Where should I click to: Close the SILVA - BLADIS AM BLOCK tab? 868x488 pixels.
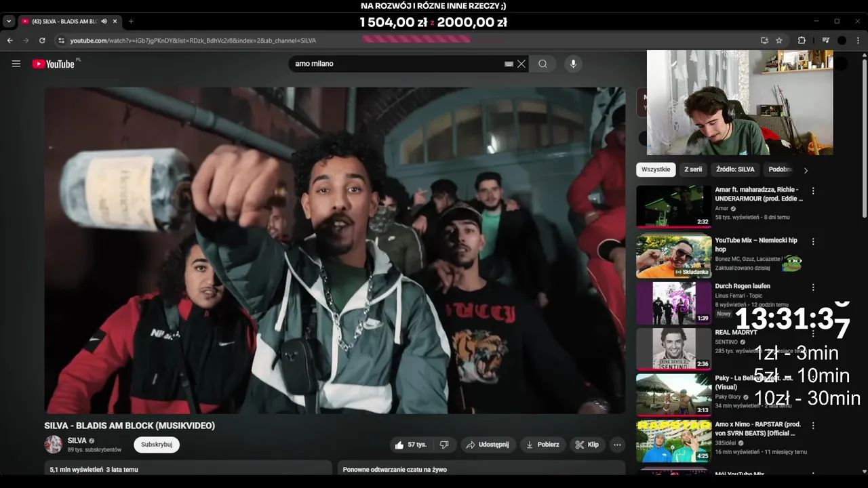click(x=115, y=22)
